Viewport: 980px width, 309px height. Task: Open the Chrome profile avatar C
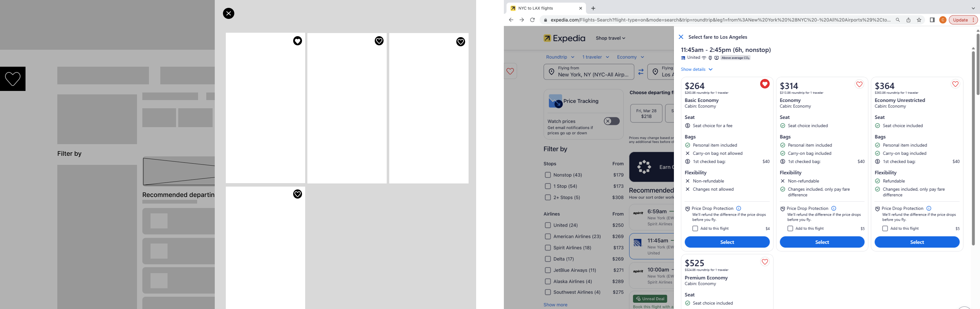point(943,20)
